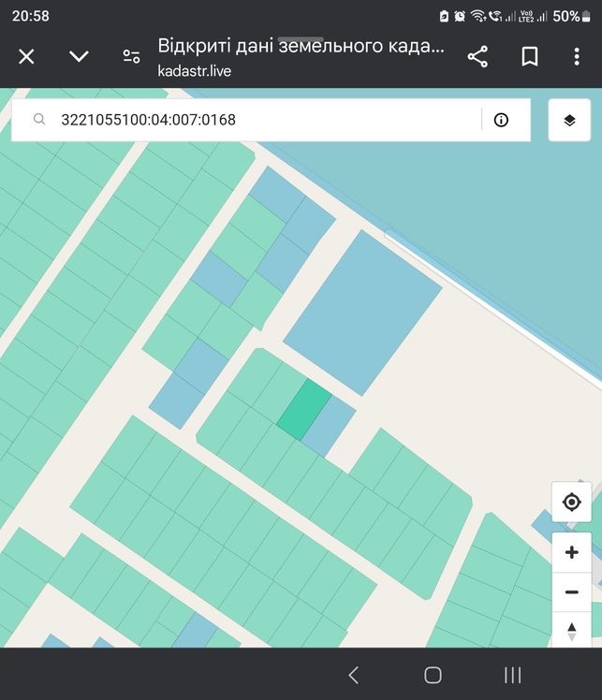
Task: Open the map layers switcher
Action: 569,120
